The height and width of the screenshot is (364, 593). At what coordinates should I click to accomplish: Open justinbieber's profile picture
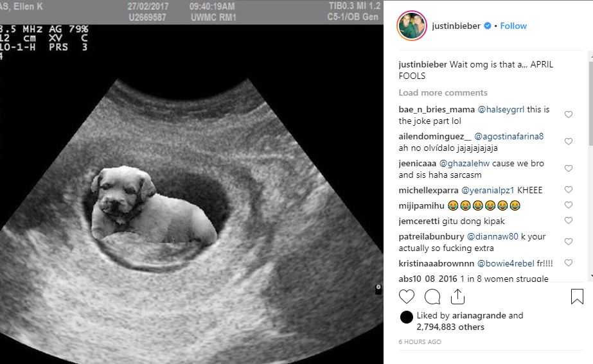point(412,26)
